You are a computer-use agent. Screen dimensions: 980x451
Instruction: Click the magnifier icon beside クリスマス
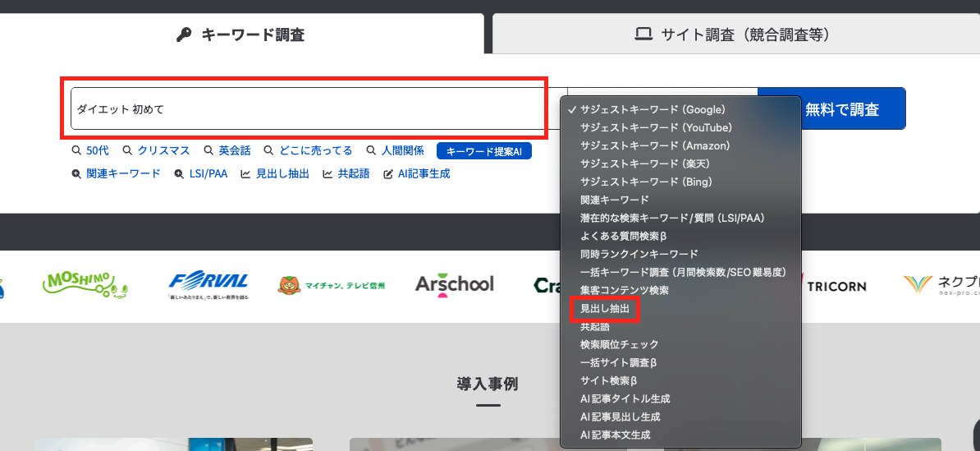127,151
